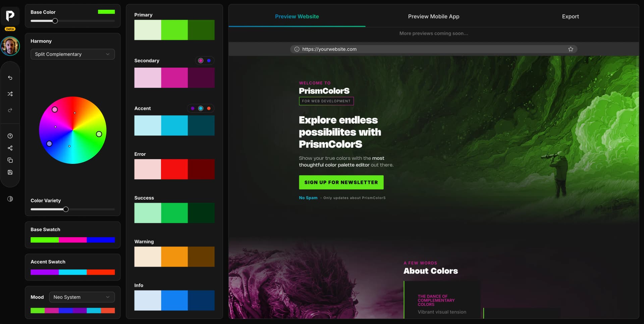The width and height of the screenshot is (644, 324).
Task: Save the palette with the floppy disk icon
Action: pyautogui.click(x=10, y=172)
